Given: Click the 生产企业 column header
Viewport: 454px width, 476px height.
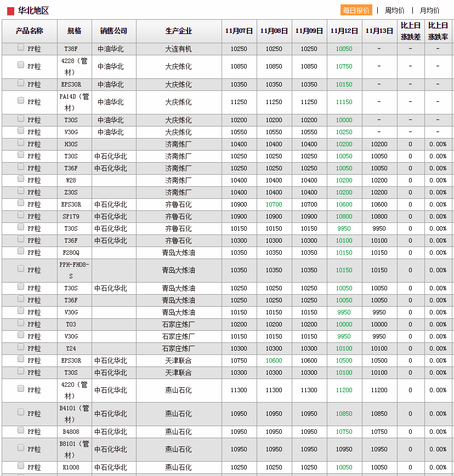Looking at the screenshot, I should pos(179,31).
